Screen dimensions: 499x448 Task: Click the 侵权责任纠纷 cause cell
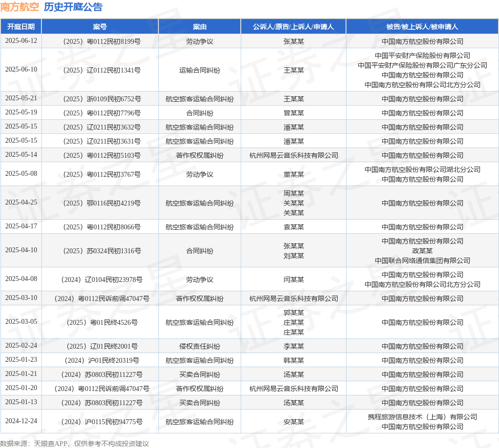199,346
